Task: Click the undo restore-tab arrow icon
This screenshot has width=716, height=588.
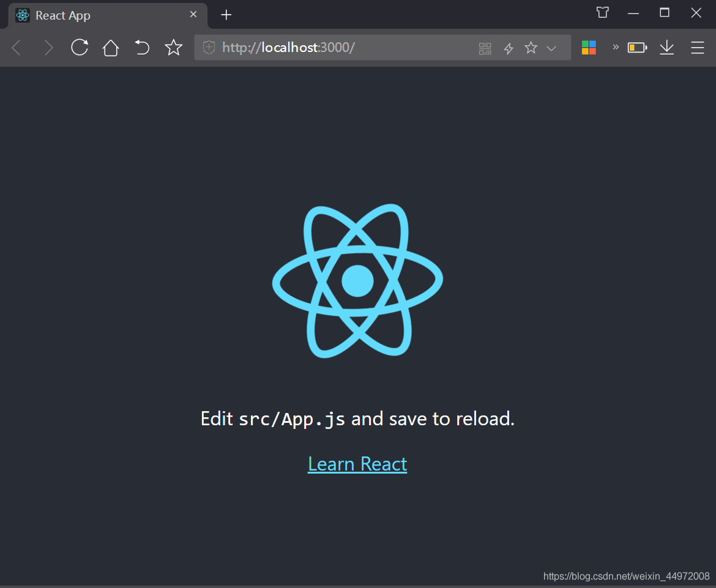Action: click(x=142, y=47)
